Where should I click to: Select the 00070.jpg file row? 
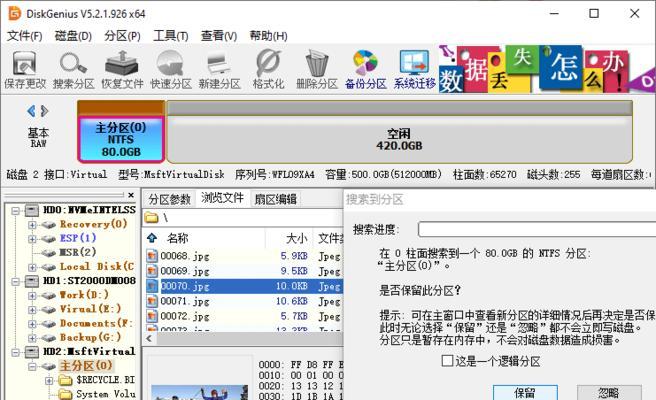point(244,286)
